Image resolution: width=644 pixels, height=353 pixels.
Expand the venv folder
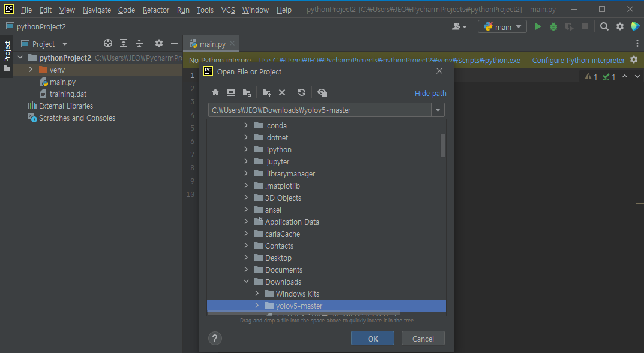(31, 70)
